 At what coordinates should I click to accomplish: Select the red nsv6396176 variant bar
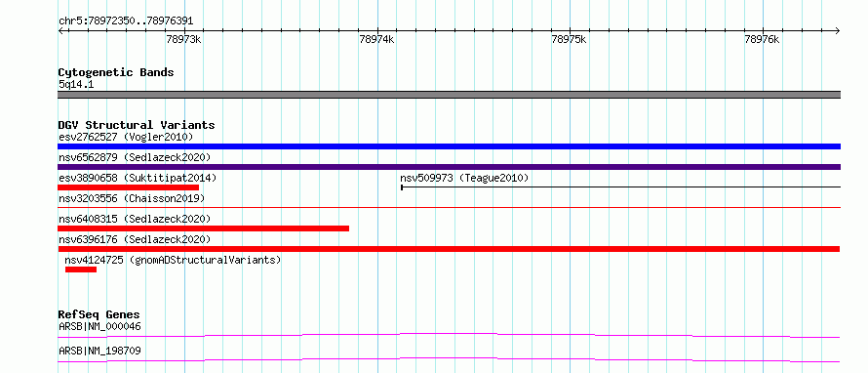(x=449, y=249)
